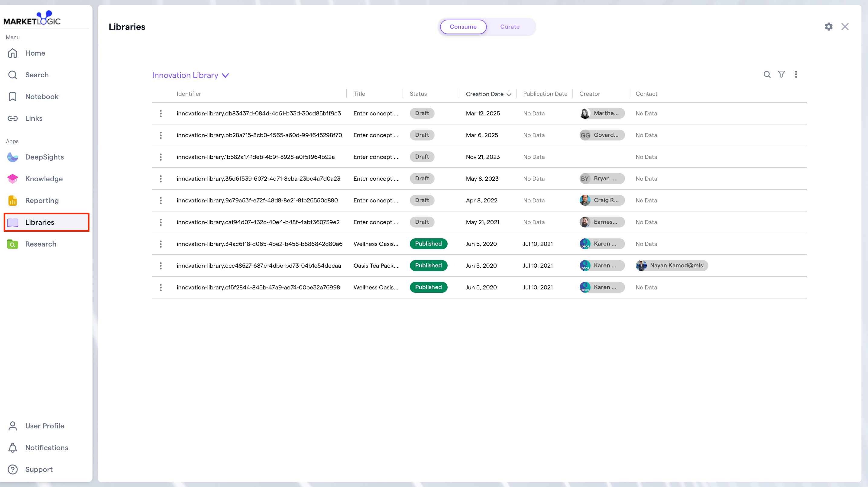The image size is (868, 487).
Task: Click the Identifier column header
Action: pyautogui.click(x=189, y=94)
